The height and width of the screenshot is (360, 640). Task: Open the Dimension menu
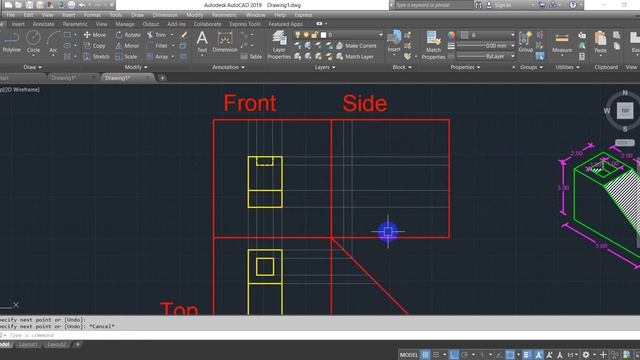tap(165, 15)
